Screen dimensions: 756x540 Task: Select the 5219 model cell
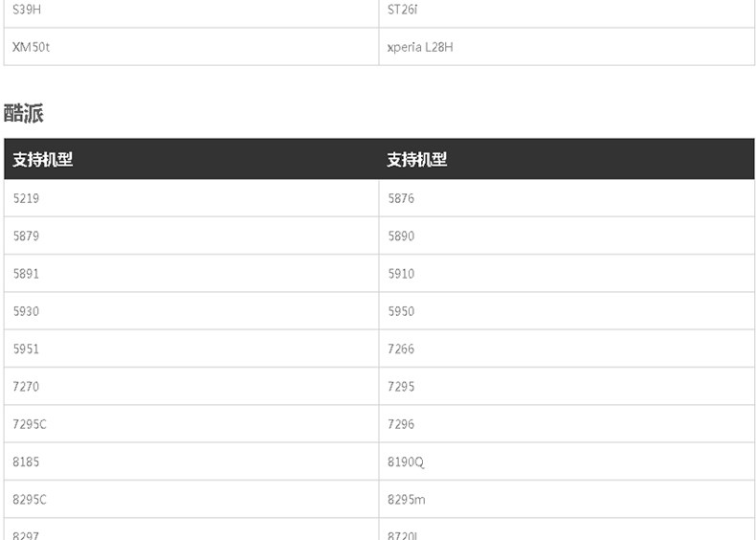[26, 198]
